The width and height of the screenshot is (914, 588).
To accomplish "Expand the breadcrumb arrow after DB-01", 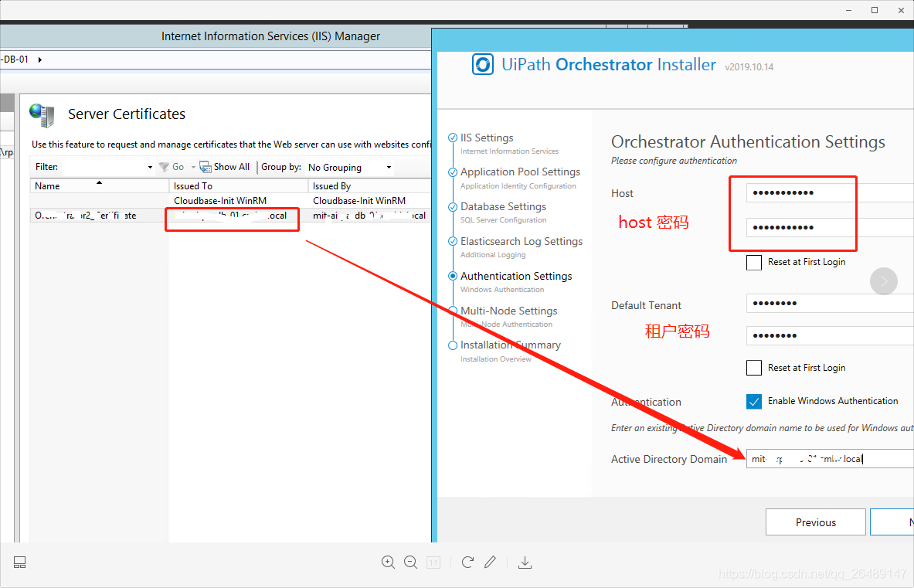I will coord(39,59).
